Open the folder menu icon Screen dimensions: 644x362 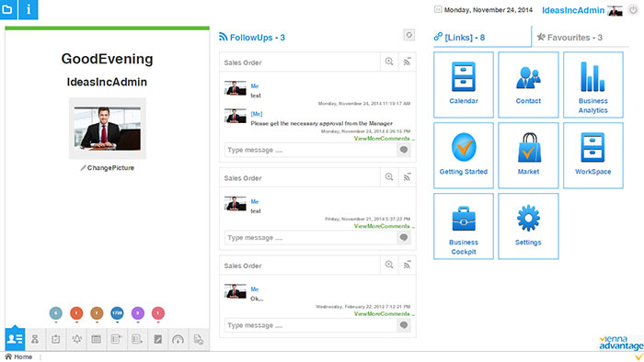7,9
